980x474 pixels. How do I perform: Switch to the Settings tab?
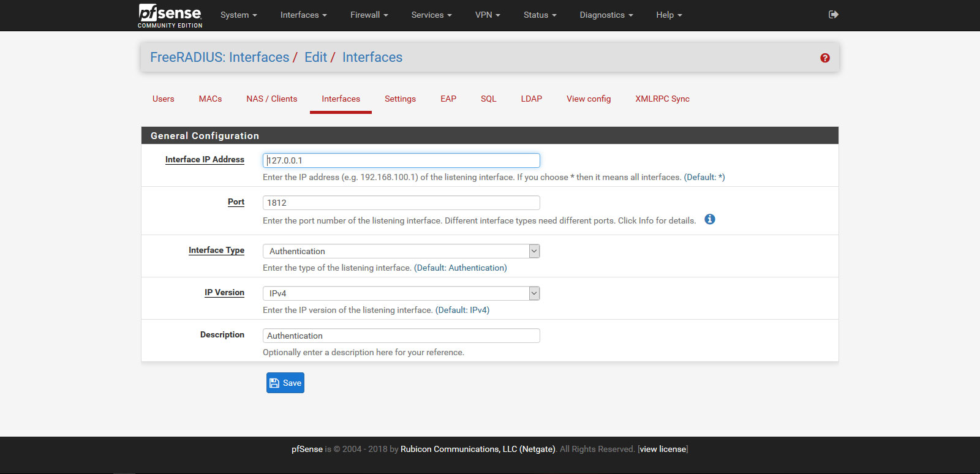(x=401, y=99)
